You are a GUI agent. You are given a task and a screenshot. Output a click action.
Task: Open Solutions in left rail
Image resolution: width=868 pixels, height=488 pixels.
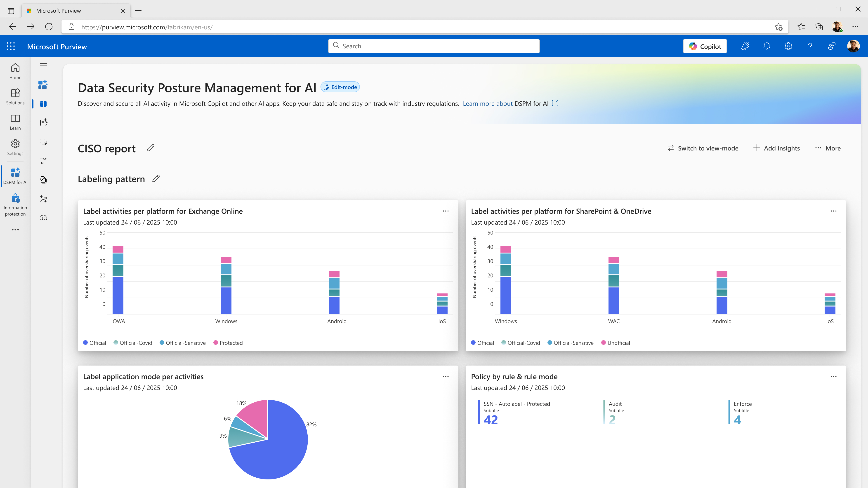(15, 97)
